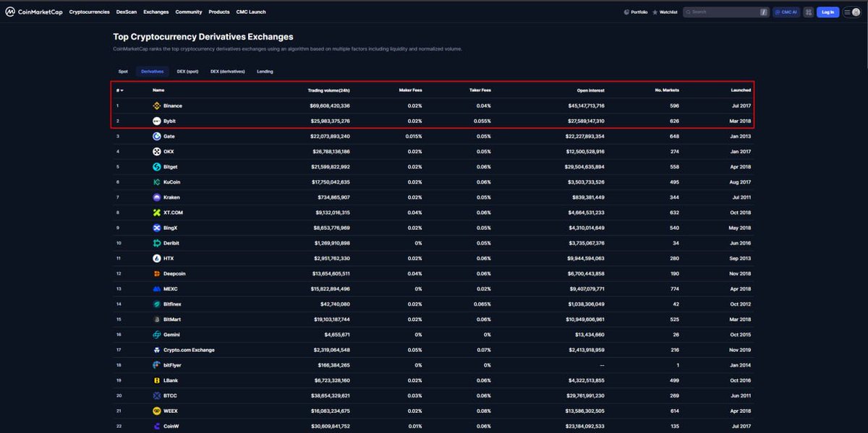Open the Kraken exchange name link
868x433 pixels.
171,197
